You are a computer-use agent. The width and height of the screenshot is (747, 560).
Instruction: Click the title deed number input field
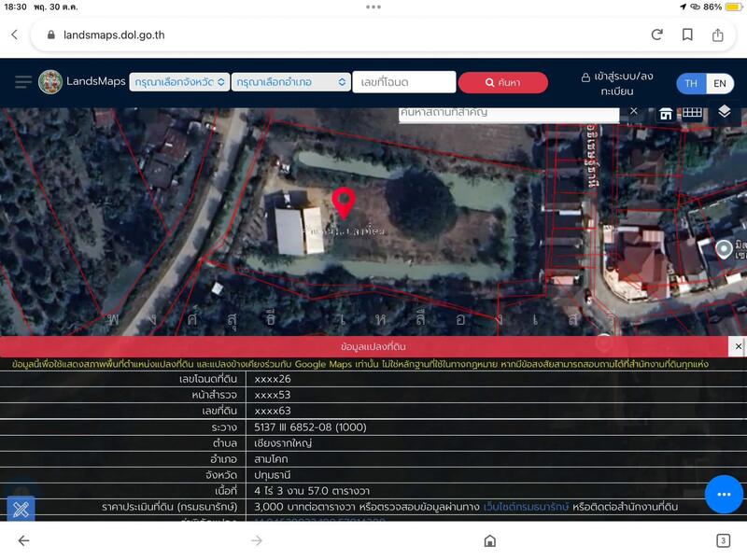click(x=403, y=82)
